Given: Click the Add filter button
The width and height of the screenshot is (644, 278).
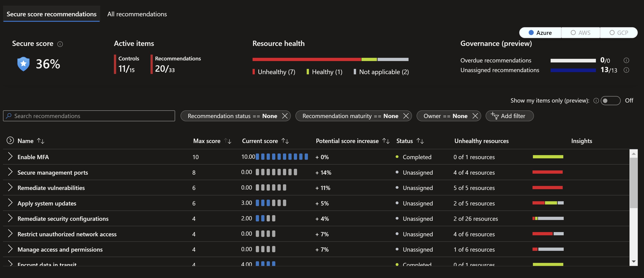Looking at the screenshot, I should (x=510, y=116).
